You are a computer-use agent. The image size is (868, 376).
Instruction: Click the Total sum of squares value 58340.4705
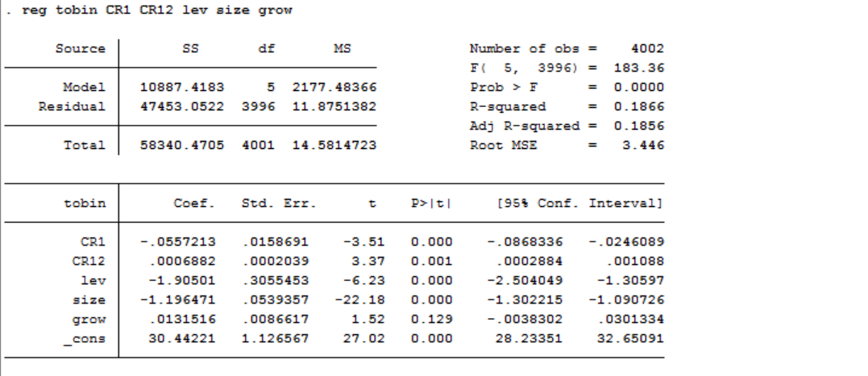(x=182, y=146)
